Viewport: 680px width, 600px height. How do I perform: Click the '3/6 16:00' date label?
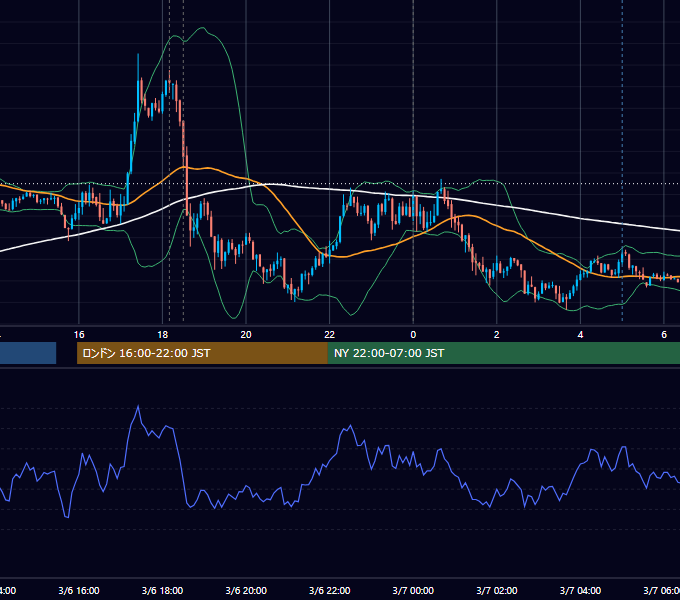coord(79,591)
